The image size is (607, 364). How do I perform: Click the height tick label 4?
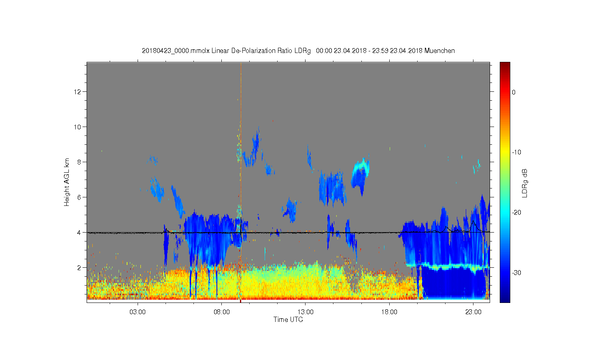(x=79, y=233)
